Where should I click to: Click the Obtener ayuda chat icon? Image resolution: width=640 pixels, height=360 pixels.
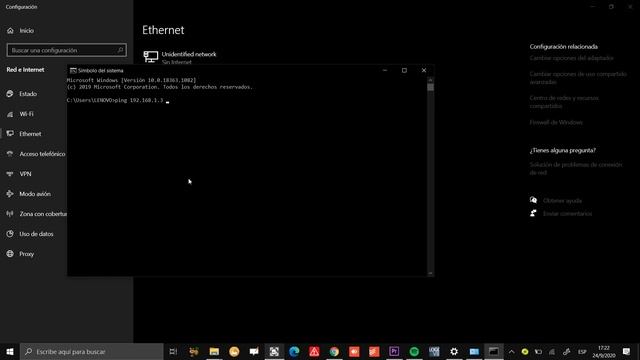[533, 200]
